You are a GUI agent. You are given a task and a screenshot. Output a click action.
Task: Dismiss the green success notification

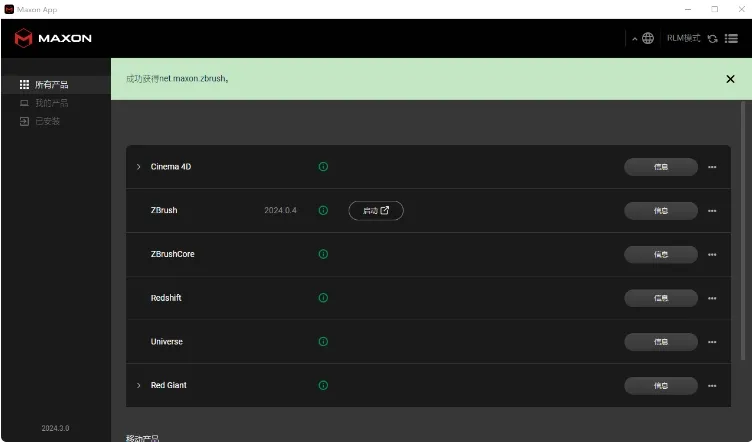point(730,79)
